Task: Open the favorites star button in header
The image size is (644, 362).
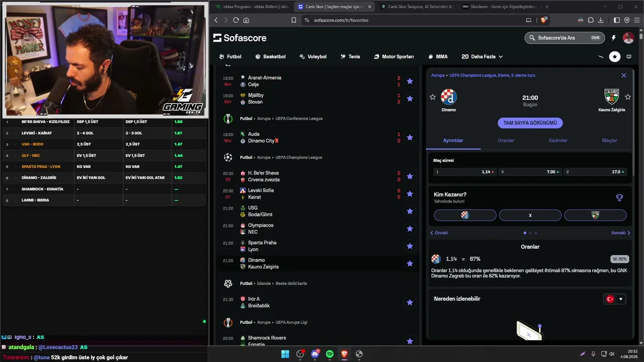Action: 614,57
